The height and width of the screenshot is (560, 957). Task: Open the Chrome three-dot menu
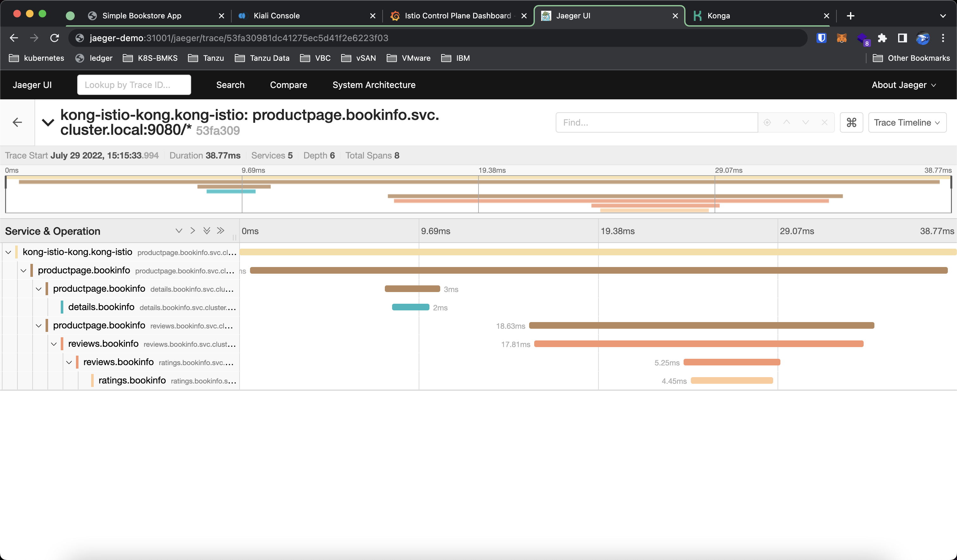pyautogui.click(x=943, y=38)
